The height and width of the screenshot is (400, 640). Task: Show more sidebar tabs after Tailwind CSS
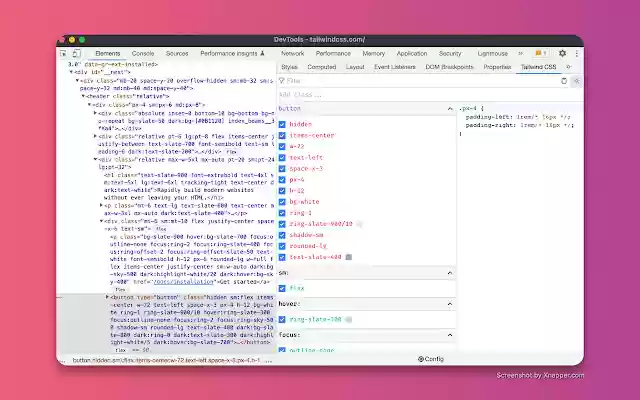pos(569,67)
